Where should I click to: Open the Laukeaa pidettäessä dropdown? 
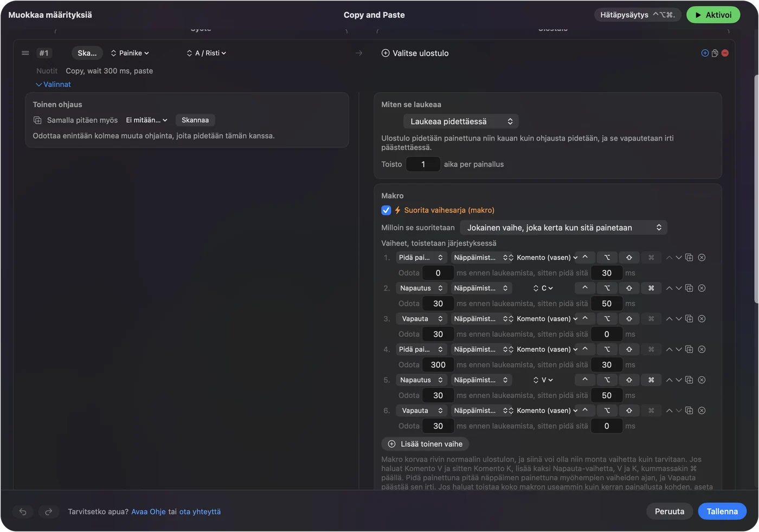point(461,121)
